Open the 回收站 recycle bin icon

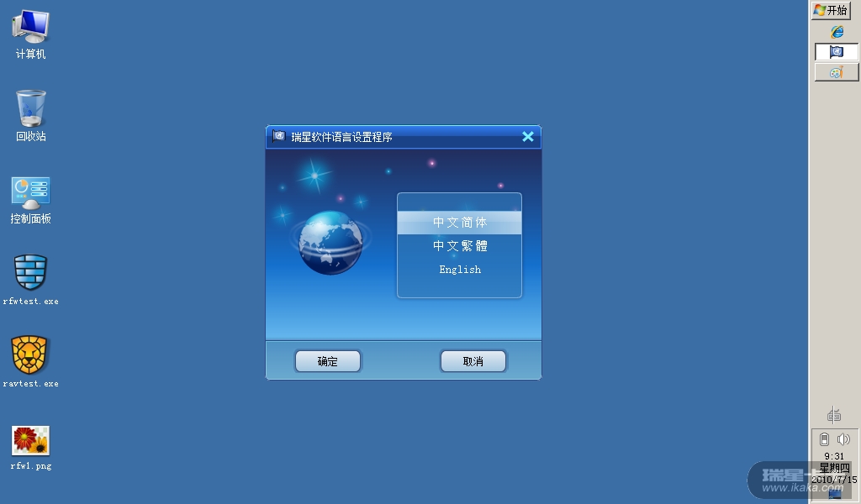click(31, 116)
